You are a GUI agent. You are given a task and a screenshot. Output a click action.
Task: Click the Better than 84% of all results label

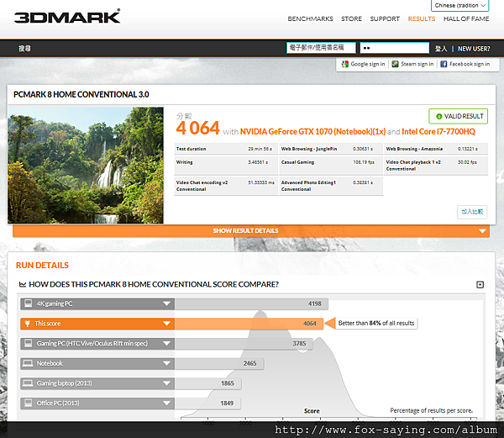pos(376,323)
